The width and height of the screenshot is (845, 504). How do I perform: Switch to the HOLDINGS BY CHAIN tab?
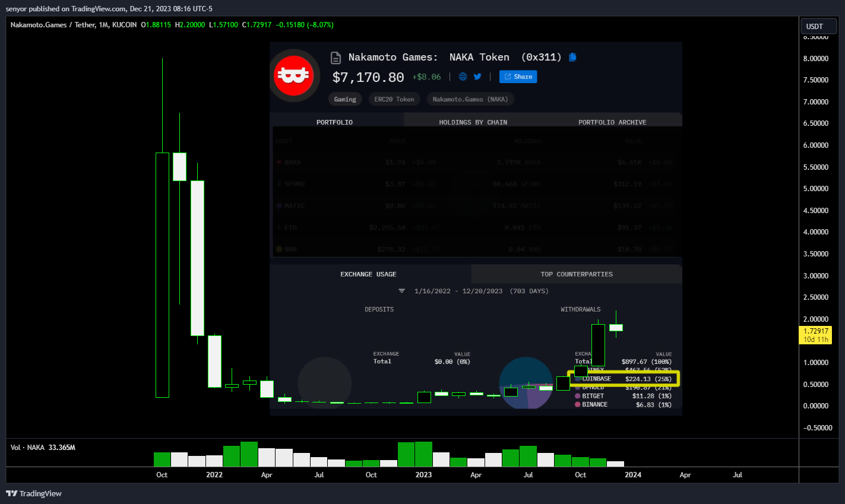click(x=473, y=122)
